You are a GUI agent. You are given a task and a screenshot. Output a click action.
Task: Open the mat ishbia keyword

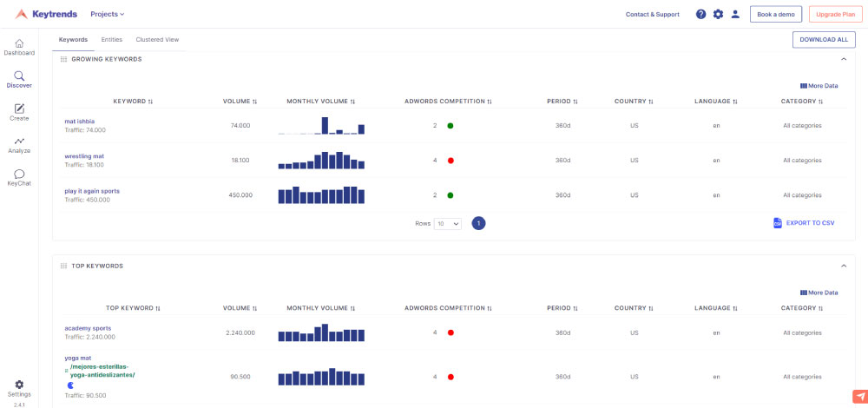(80, 122)
